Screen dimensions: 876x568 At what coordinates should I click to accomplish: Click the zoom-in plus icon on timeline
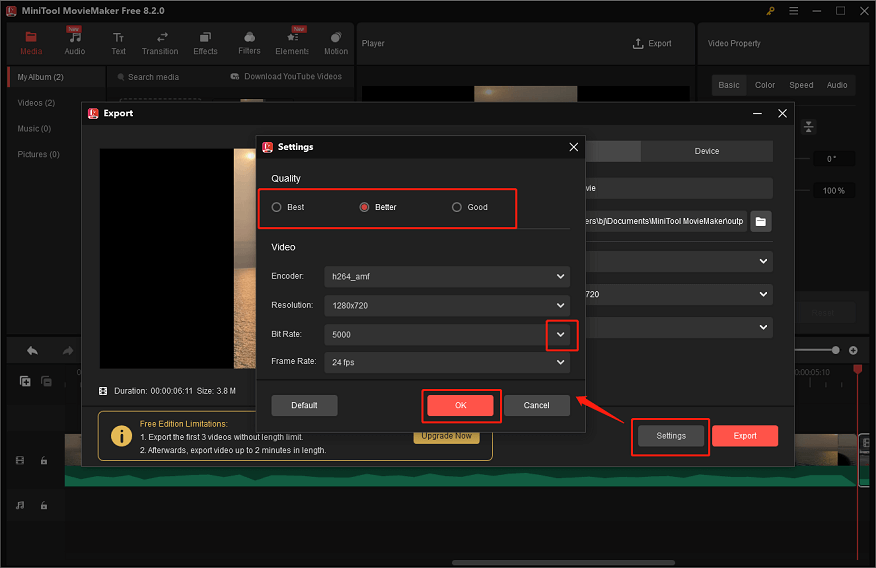pos(853,350)
